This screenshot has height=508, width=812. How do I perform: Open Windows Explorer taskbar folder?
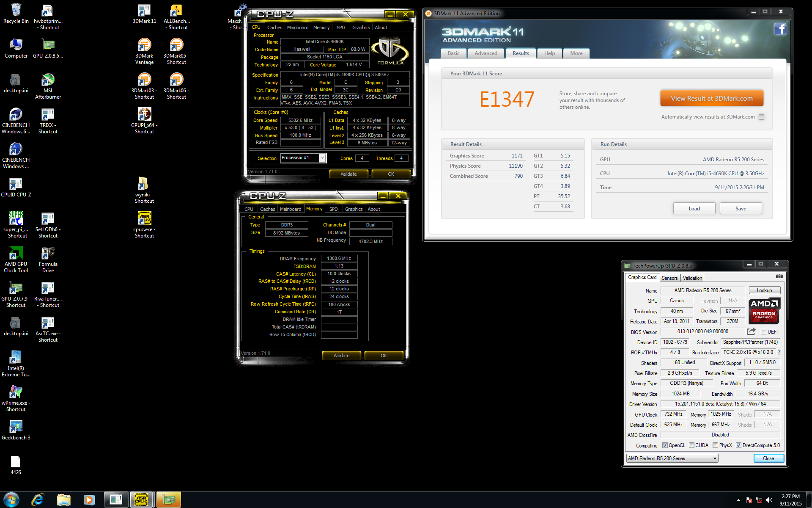(63, 500)
